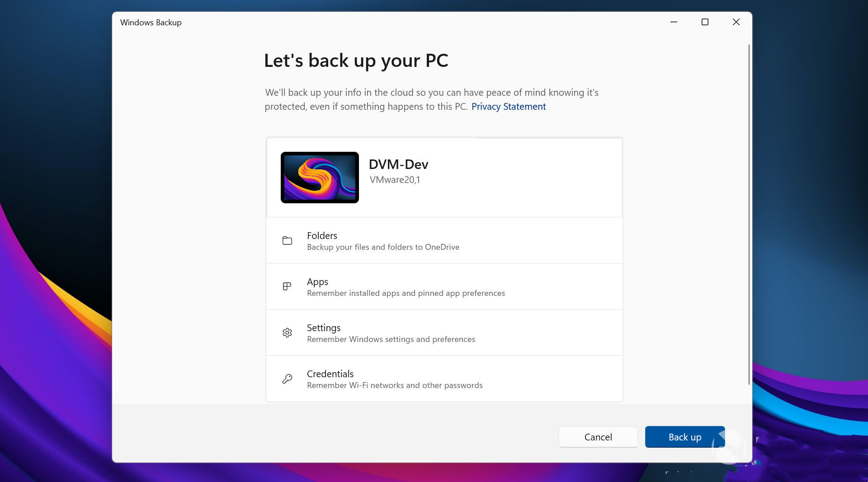Click the VMware20,1 model text

395,180
